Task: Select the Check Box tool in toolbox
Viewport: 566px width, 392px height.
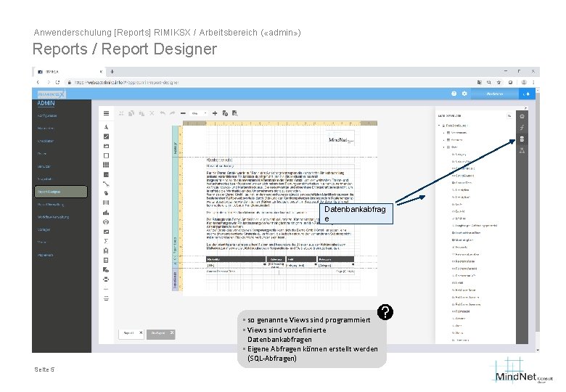Action: [x=106, y=136]
